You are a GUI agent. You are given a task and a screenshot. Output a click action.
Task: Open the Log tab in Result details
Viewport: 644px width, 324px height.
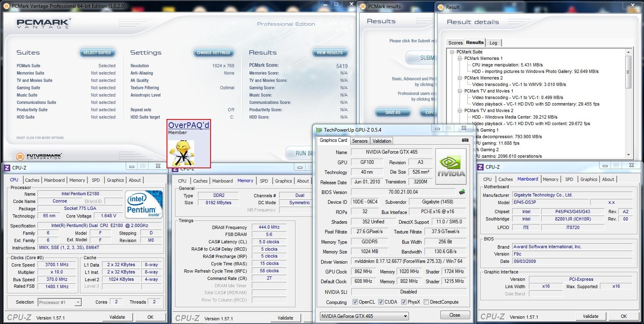coord(493,43)
